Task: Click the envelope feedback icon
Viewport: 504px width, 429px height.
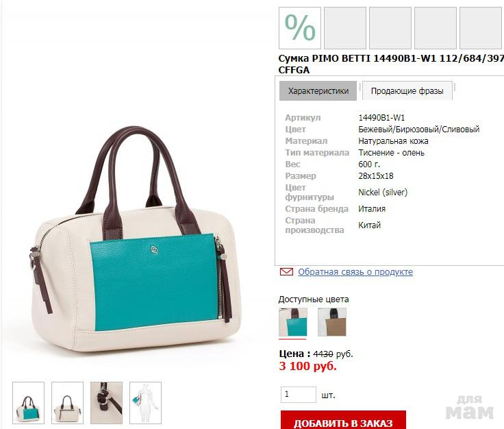Action: (x=286, y=272)
